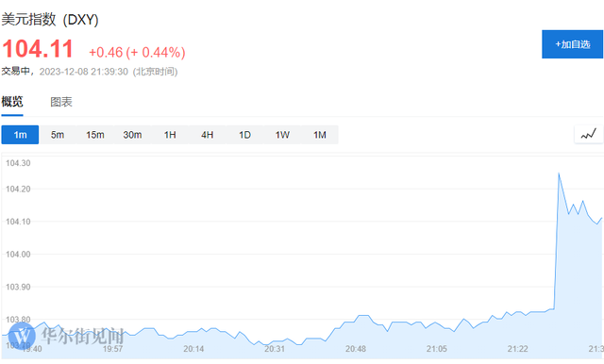Screen dimensions: 604x364
Task: Click the 2023-12-08 21:39:30 timestamp
Action: click(84, 72)
